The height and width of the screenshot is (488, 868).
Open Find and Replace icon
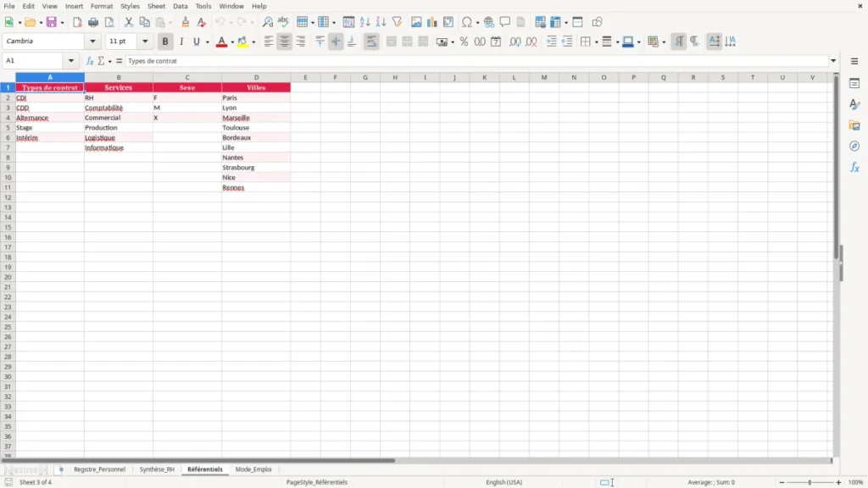267,22
